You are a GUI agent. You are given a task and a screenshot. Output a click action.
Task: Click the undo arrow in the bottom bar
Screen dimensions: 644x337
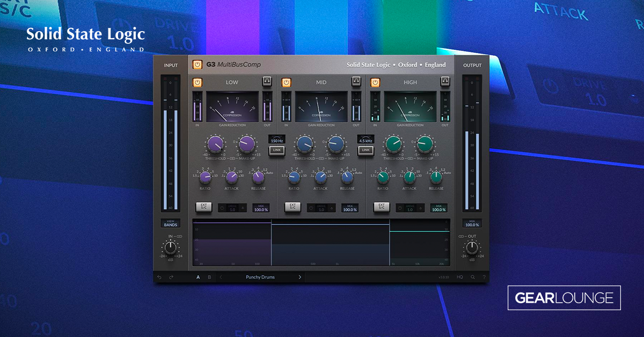click(x=159, y=277)
